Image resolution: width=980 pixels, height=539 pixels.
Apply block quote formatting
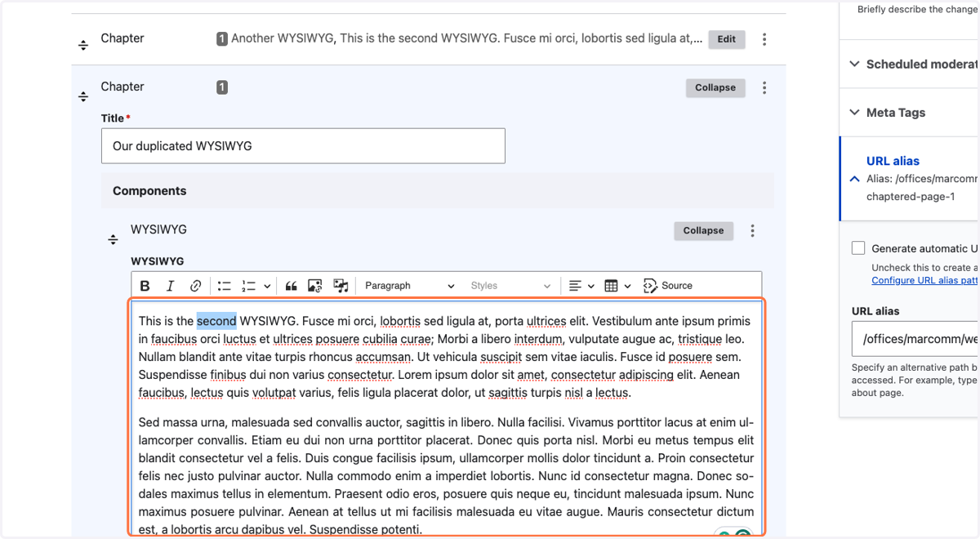coord(291,286)
